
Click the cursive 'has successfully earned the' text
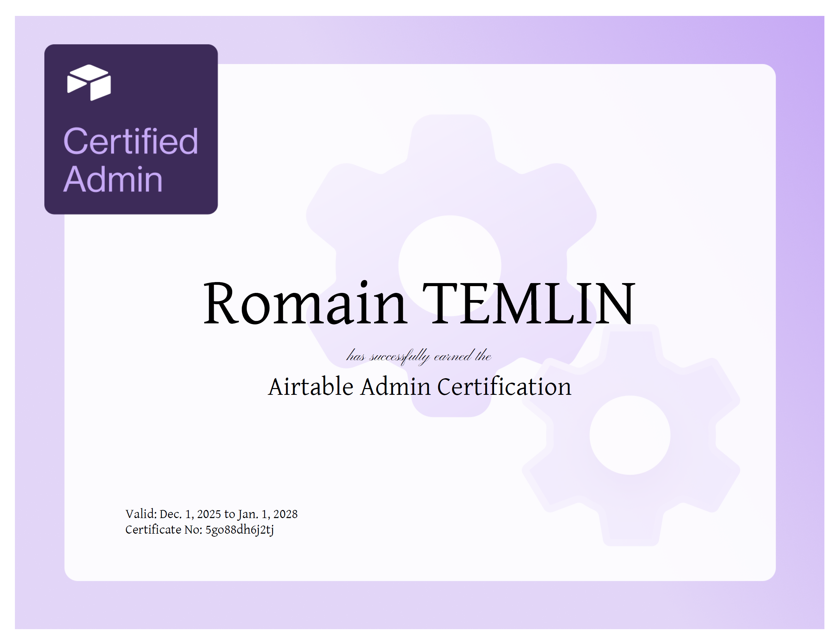coord(419,356)
